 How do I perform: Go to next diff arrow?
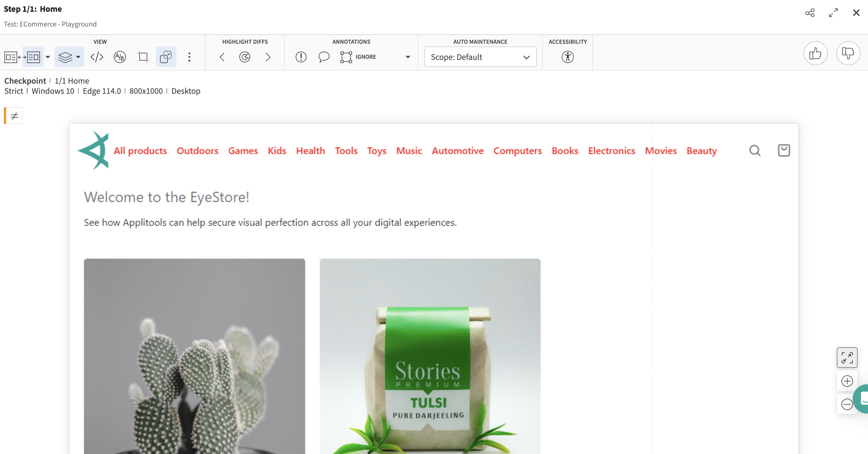click(x=268, y=57)
